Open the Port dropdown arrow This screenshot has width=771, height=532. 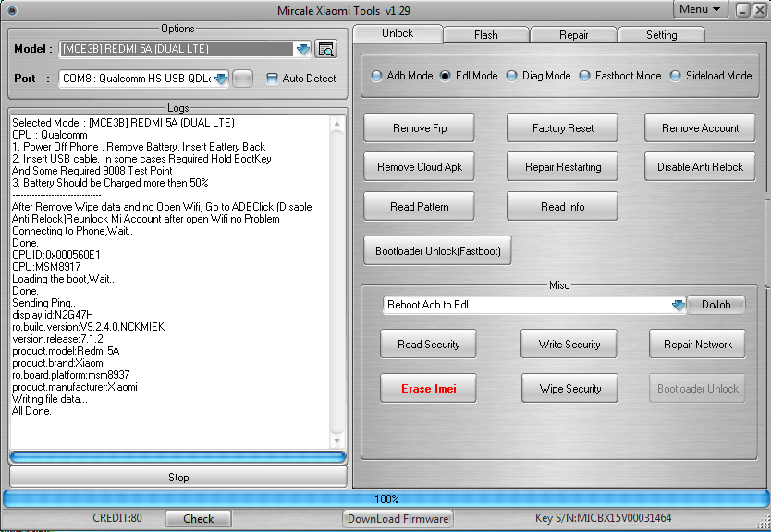[x=221, y=79]
